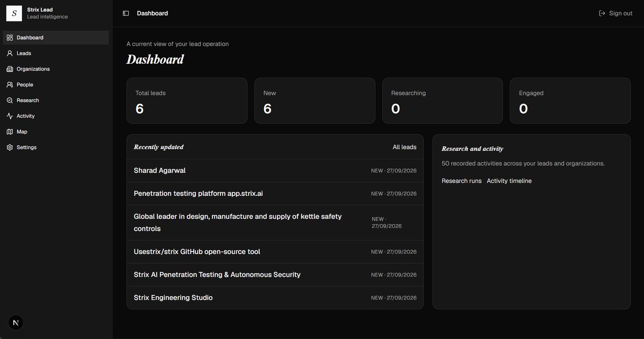The width and height of the screenshot is (644, 339).
Task: Open the Activity timeline link
Action: click(x=509, y=181)
